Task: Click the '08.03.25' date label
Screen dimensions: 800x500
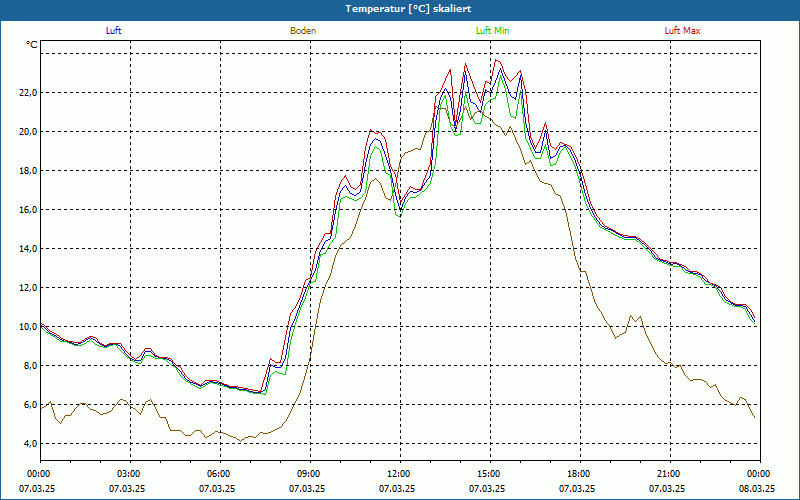Action: pos(757,488)
